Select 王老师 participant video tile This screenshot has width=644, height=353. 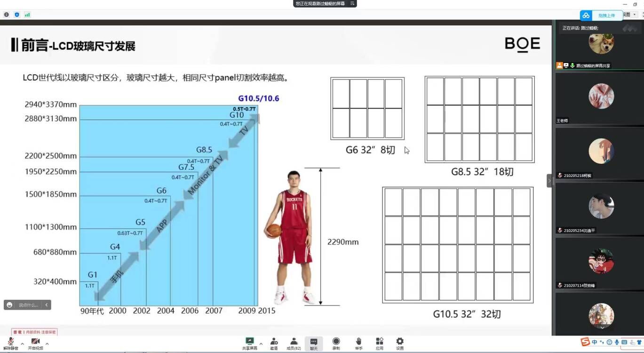pos(601,98)
